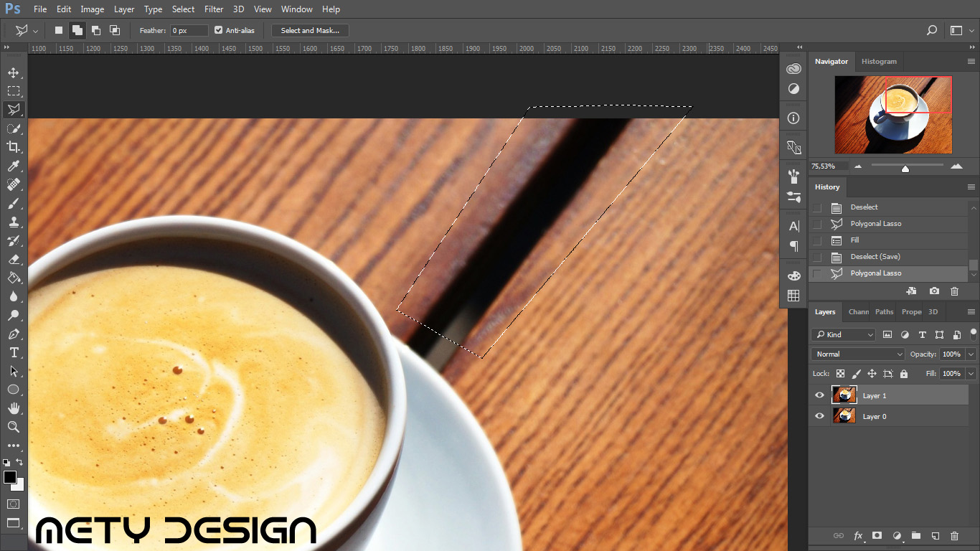This screenshot has height=551, width=980.
Task: Toggle lock all padlock
Action: pos(903,374)
